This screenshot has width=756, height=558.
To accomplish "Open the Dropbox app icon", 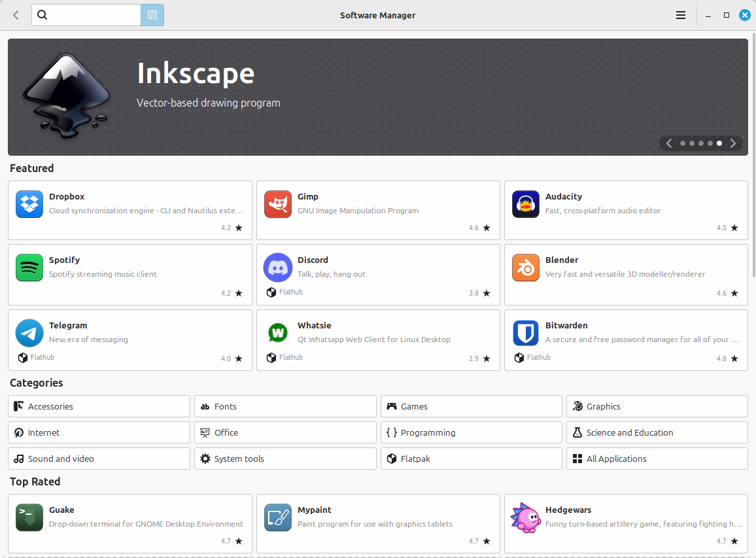I will click(x=29, y=204).
